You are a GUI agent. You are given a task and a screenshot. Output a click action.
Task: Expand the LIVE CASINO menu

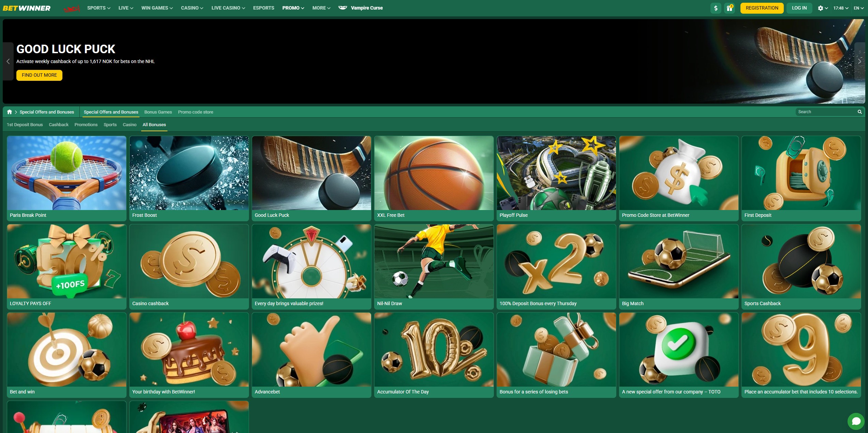[x=228, y=8]
